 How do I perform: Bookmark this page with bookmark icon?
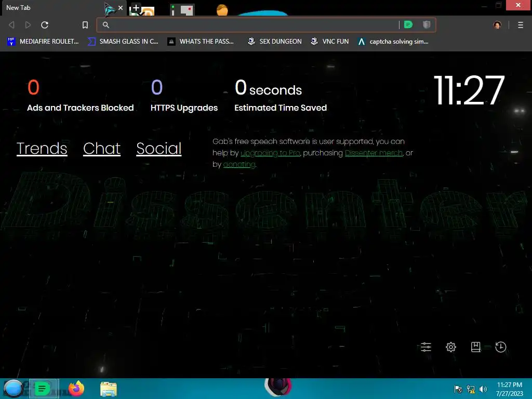pyautogui.click(x=85, y=25)
